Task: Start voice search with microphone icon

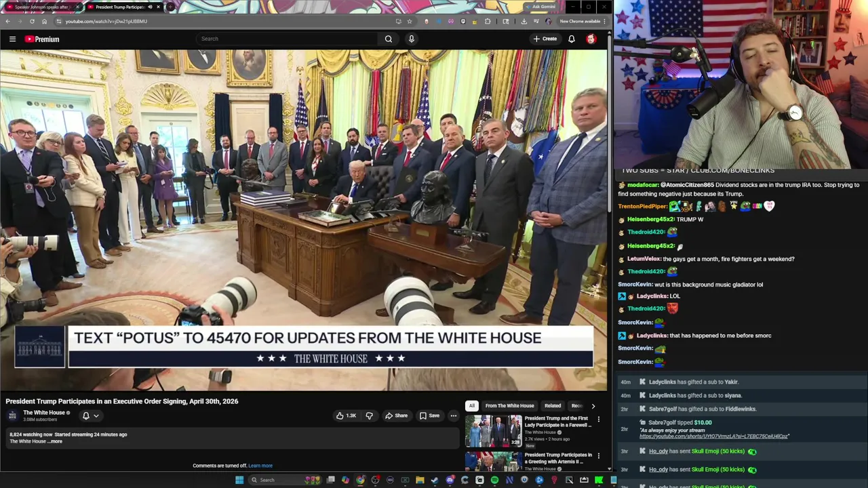Action: [411, 39]
